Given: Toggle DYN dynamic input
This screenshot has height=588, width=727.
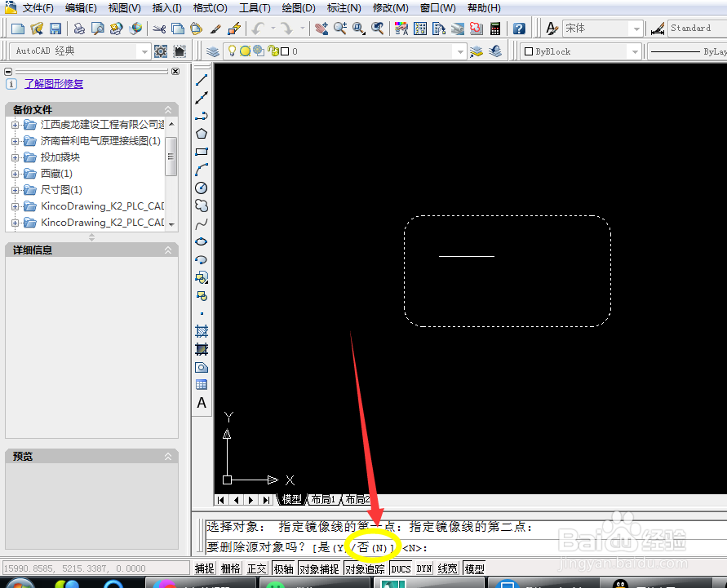Looking at the screenshot, I should [x=423, y=568].
